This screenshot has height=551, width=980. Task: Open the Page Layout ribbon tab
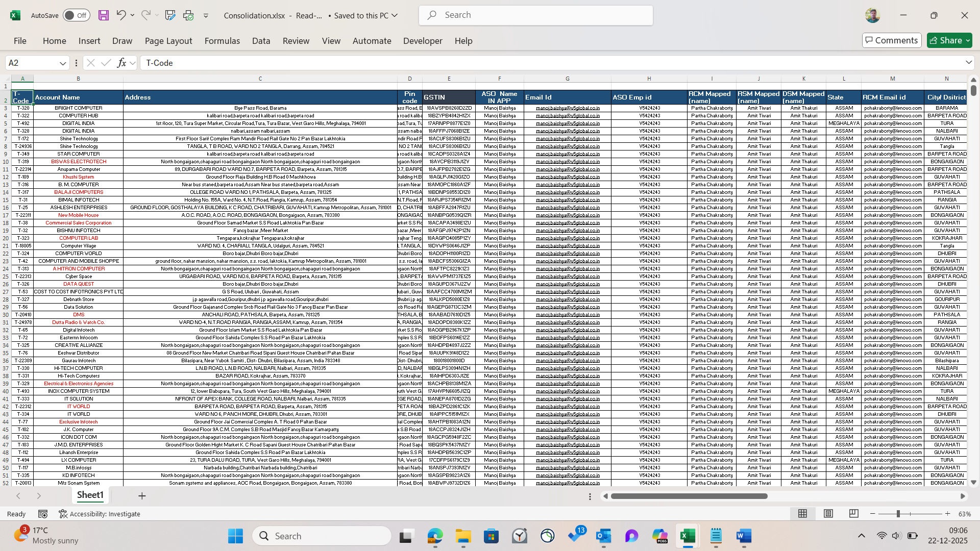point(168,41)
